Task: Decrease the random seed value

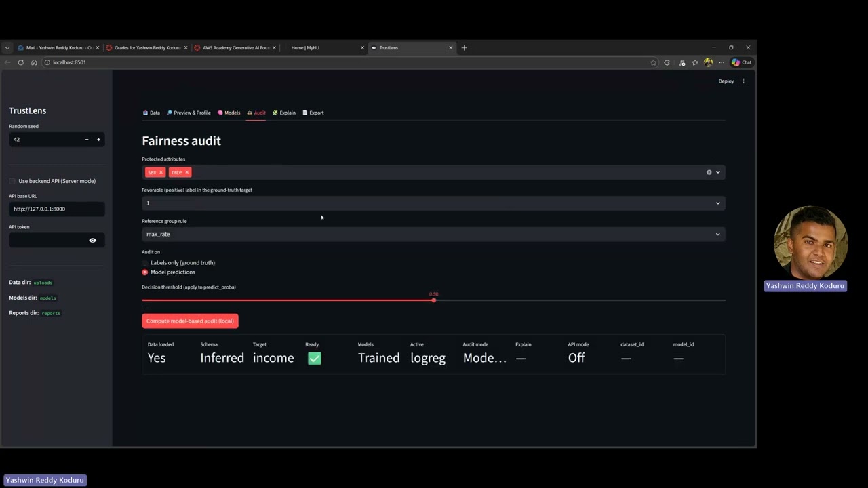Action: (86, 140)
